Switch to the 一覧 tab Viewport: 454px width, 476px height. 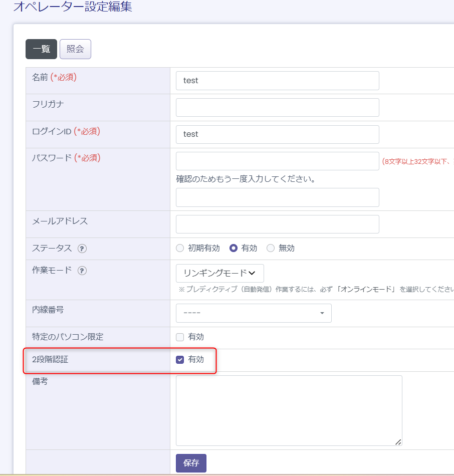(41, 49)
